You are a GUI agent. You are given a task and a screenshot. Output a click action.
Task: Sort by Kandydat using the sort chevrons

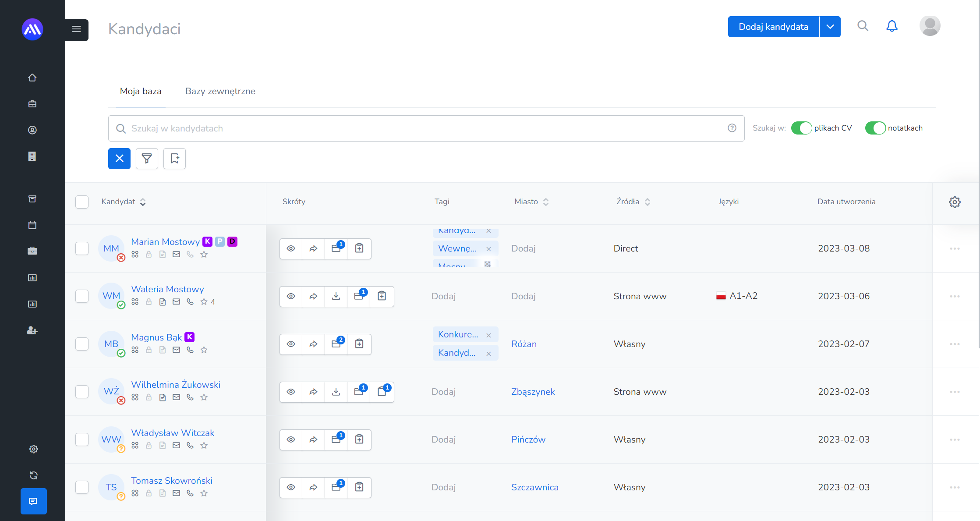click(x=143, y=202)
